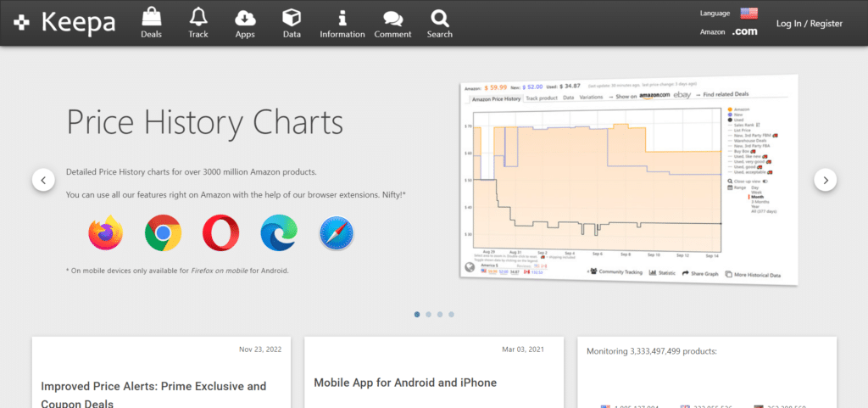Open the Data cube icon
This screenshot has height=408, width=868.
click(292, 18)
